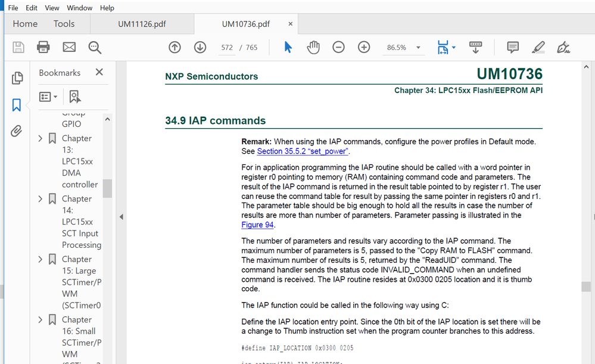This screenshot has height=364, width=595.
Task: Open the Attachments paperclip panel
Action: click(x=16, y=131)
